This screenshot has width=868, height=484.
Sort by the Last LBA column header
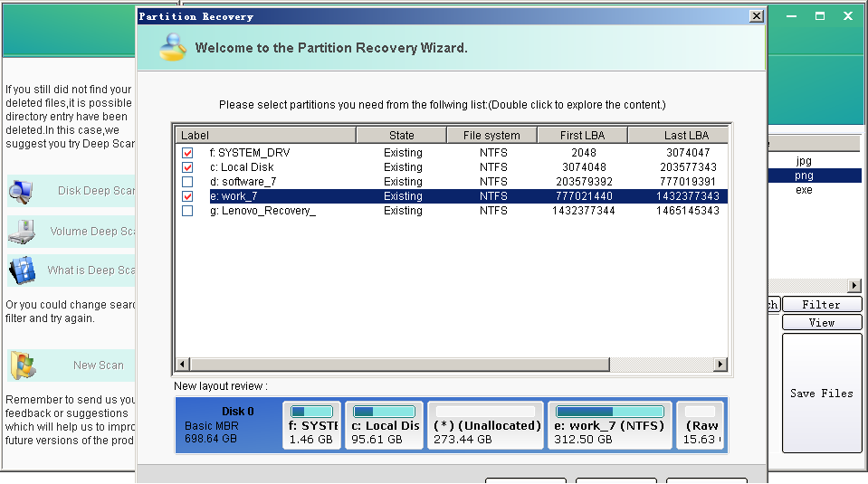click(678, 135)
